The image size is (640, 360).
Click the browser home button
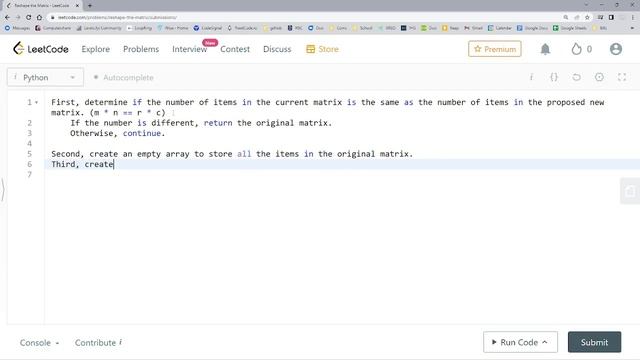(39, 18)
